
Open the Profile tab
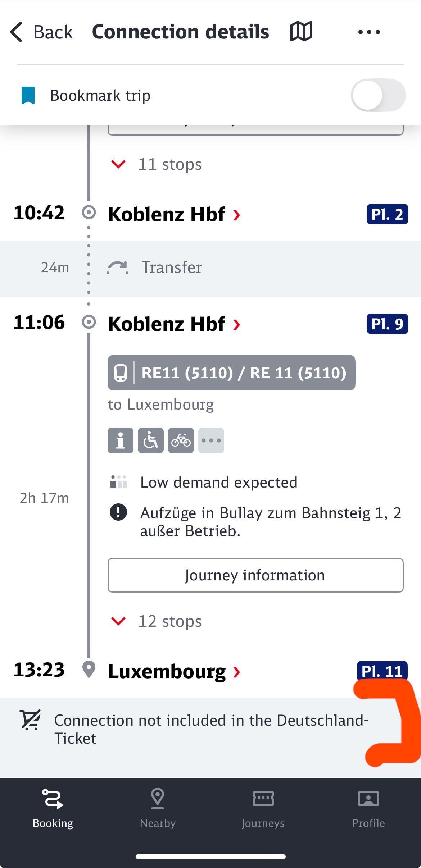(x=368, y=808)
